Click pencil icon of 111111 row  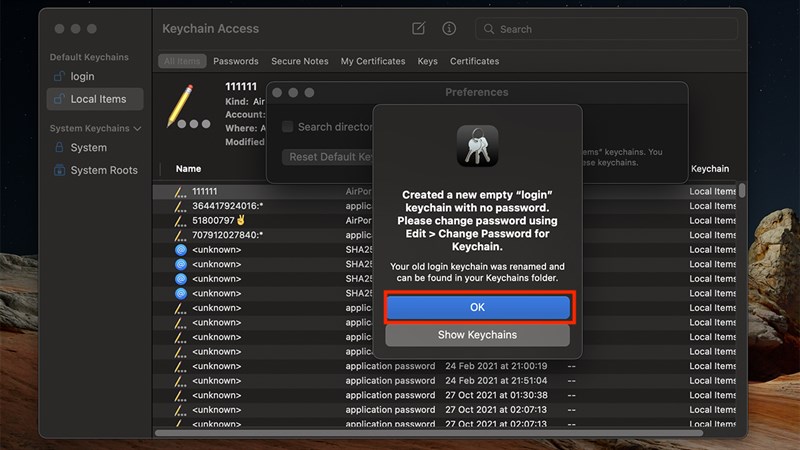(x=181, y=192)
